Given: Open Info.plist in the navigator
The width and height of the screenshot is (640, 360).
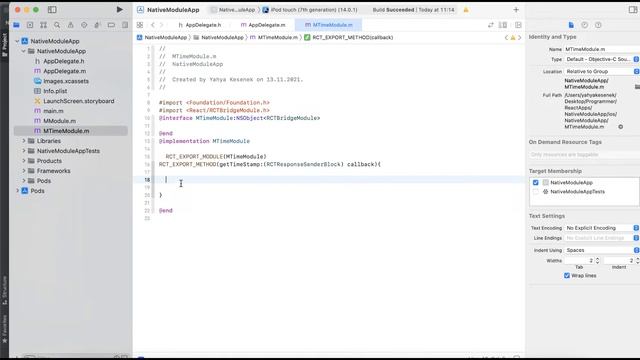Looking at the screenshot, I should point(55,91).
